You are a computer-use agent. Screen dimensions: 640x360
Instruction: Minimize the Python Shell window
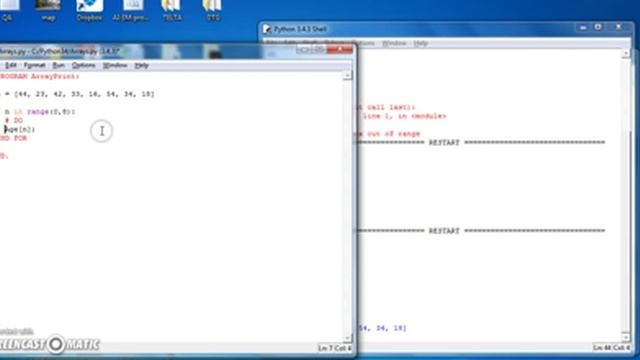coord(583,27)
